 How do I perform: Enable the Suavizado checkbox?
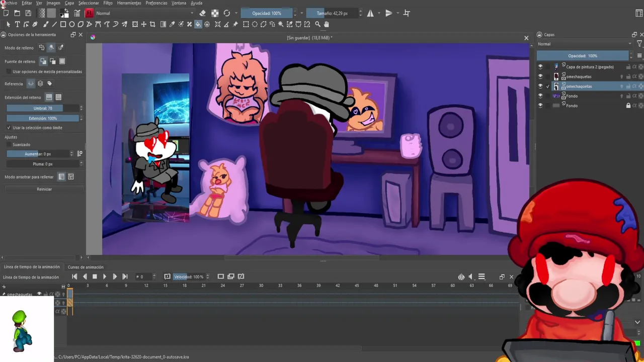click(9, 145)
